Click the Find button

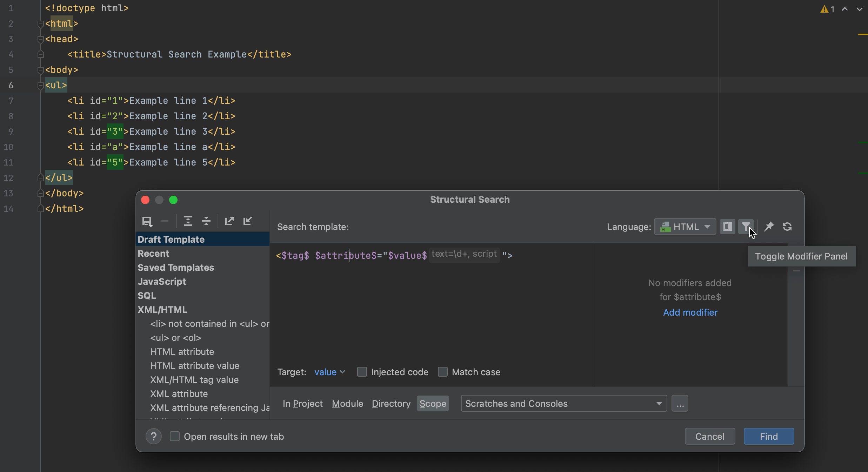pyautogui.click(x=768, y=436)
